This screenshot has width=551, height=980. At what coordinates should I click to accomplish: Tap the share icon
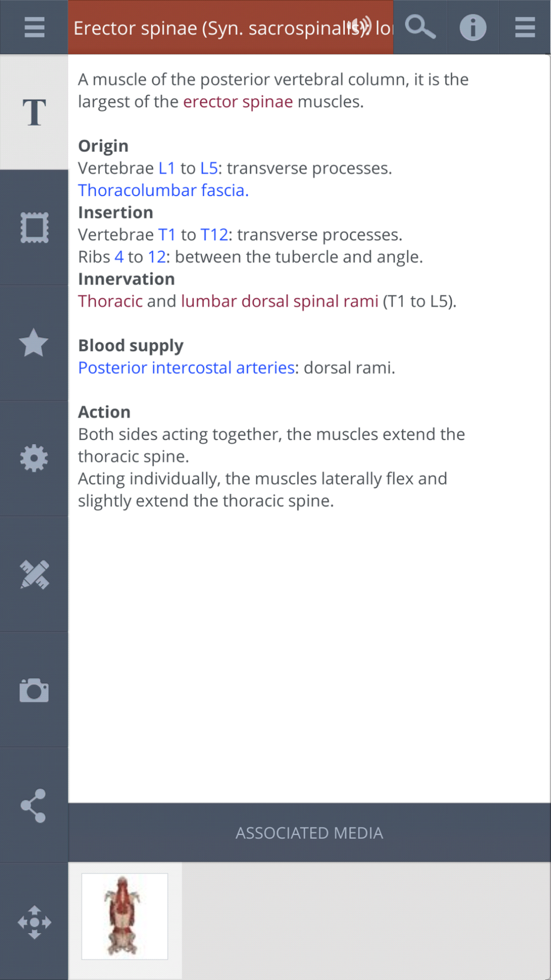tap(34, 805)
